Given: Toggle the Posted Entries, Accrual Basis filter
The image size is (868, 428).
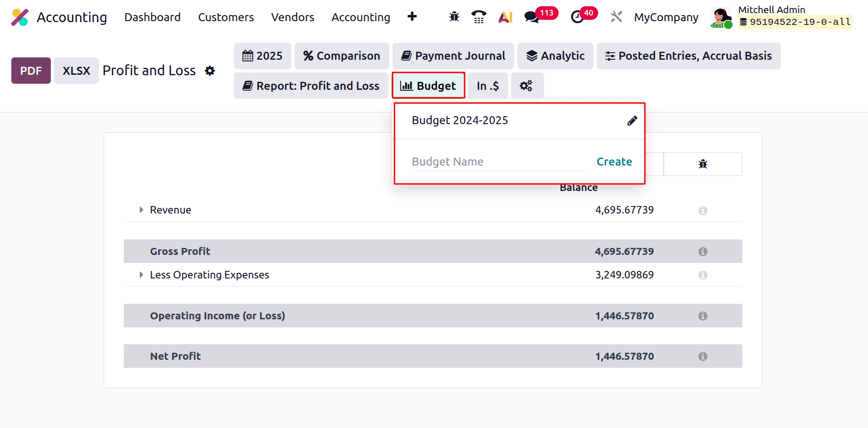Looking at the screenshot, I should pos(689,55).
